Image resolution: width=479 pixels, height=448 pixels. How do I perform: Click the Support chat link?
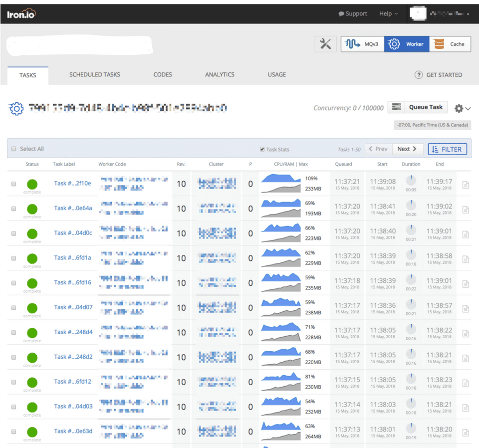coord(353,14)
